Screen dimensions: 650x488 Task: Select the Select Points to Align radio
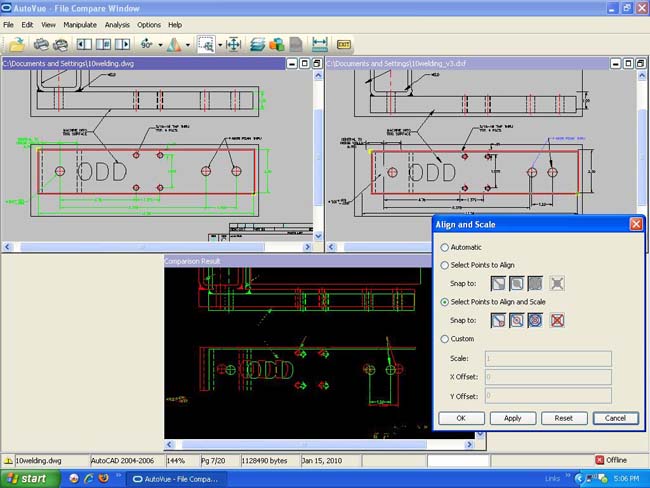[x=444, y=265]
